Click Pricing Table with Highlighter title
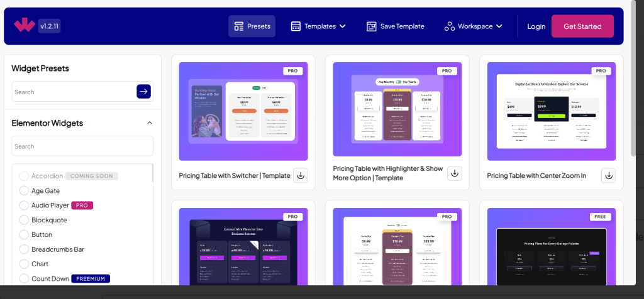The width and height of the screenshot is (644, 299). tap(388, 173)
